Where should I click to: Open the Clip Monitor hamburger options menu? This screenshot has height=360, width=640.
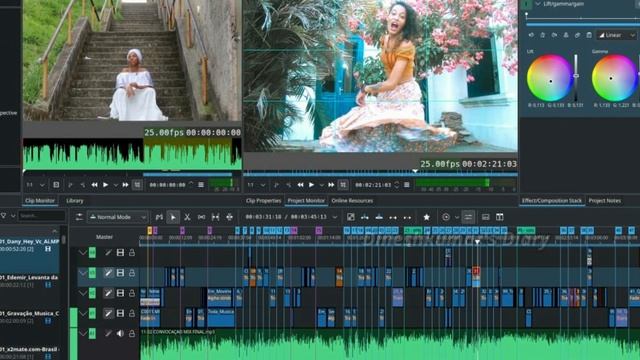[201, 185]
